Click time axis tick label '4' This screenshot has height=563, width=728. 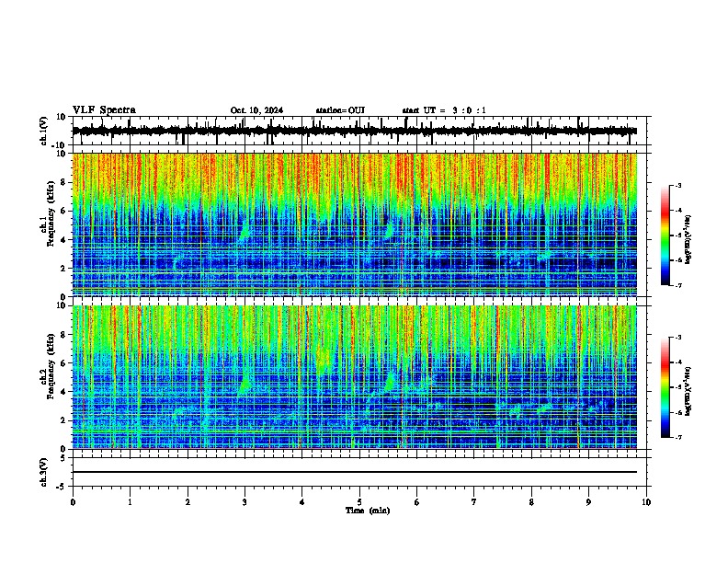[x=302, y=502]
